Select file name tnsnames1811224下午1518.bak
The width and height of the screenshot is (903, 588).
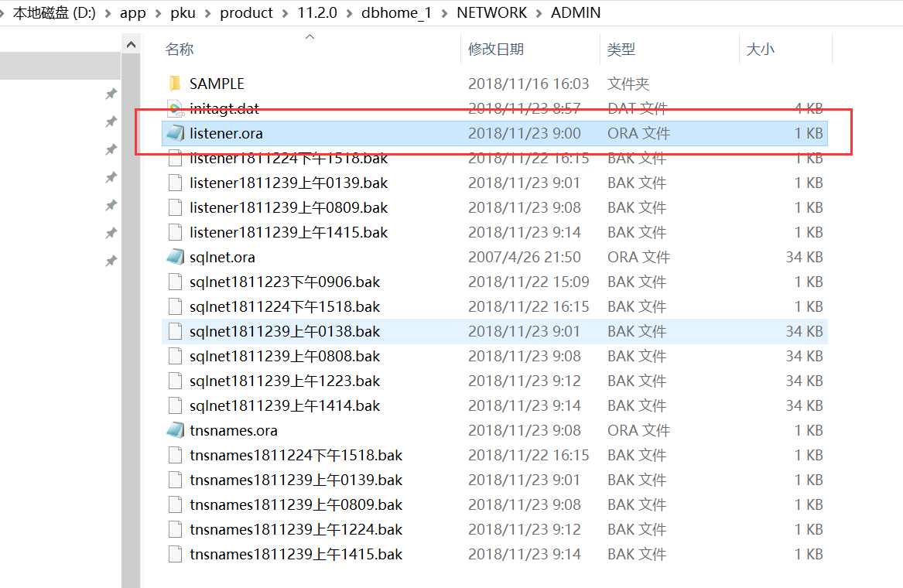tap(296, 456)
